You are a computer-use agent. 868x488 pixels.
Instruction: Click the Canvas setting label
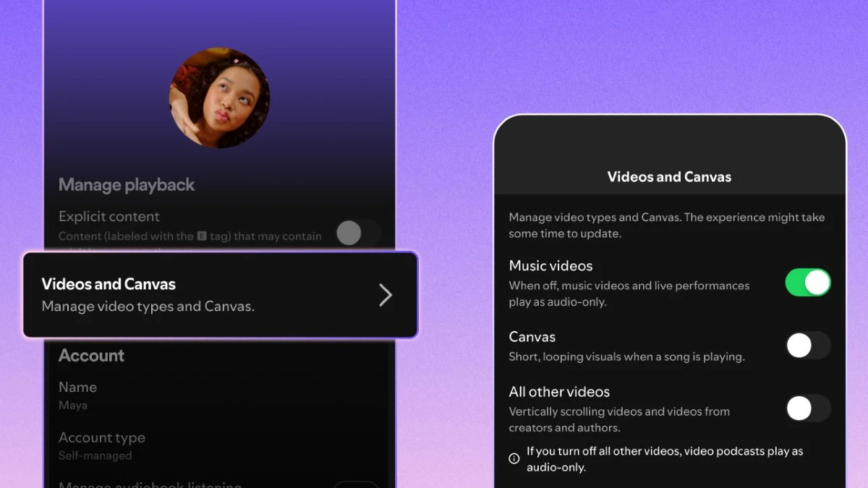(532, 337)
